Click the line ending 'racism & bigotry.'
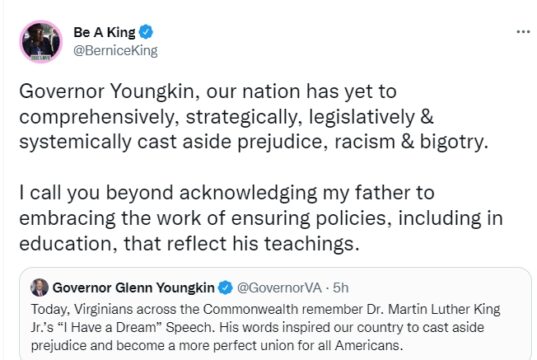The width and height of the screenshot is (537, 360). pos(253,142)
